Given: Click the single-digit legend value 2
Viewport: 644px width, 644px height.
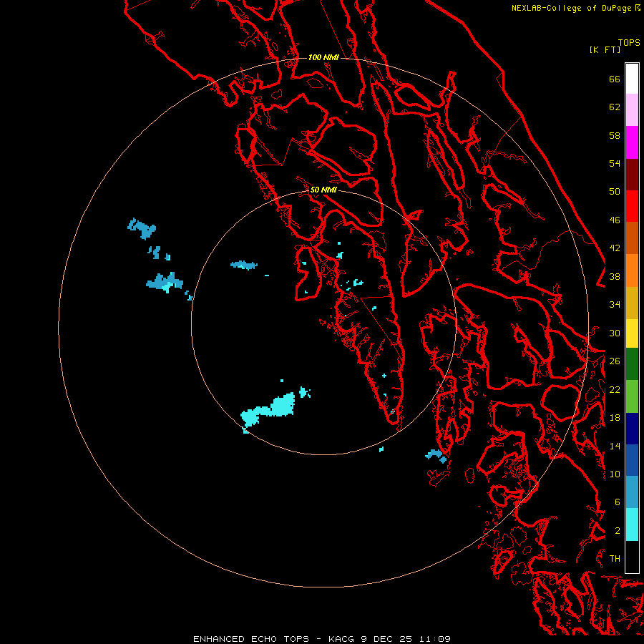Looking at the screenshot, I should pos(618,531).
